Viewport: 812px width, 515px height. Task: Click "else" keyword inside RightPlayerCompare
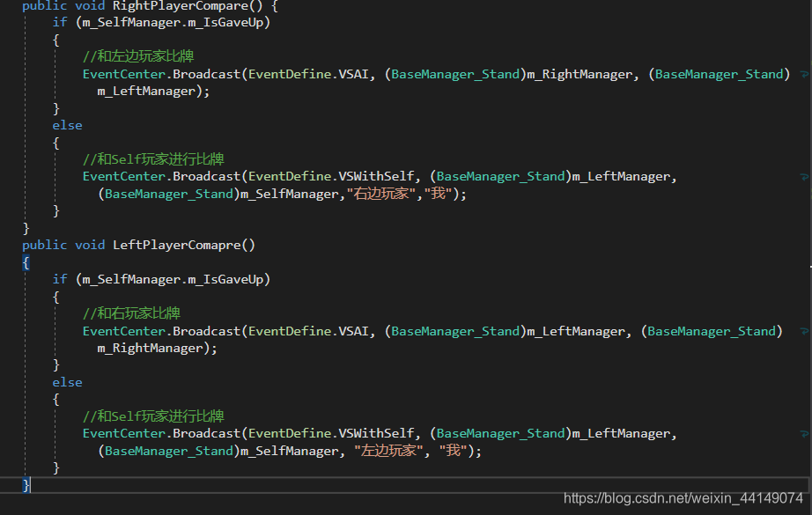coord(67,125)
